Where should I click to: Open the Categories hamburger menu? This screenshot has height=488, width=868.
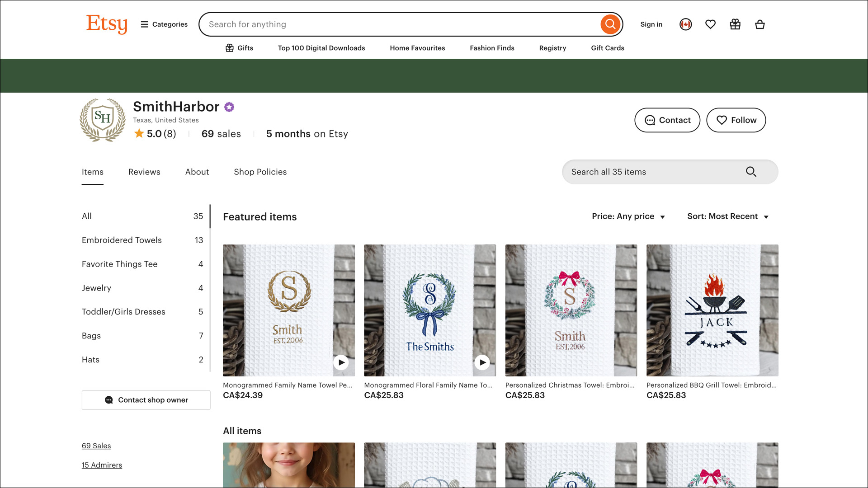coord(164,24)
